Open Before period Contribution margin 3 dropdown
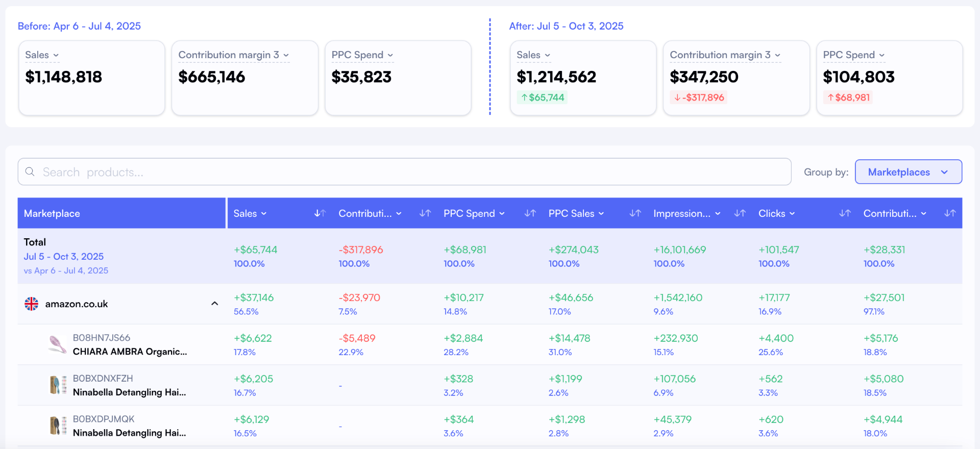Viewport: 980px width, 449px height. [234, 55]
